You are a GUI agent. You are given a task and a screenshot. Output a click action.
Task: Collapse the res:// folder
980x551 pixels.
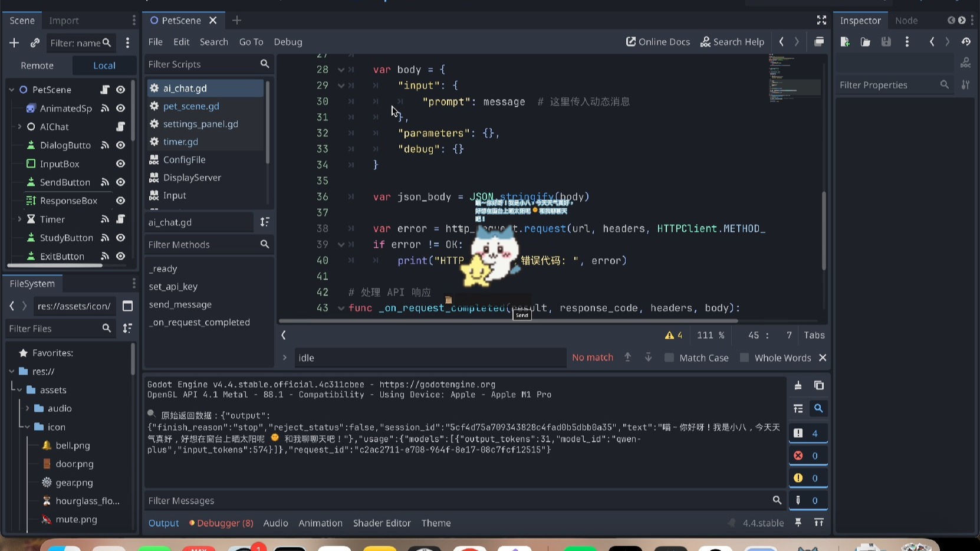click(12, 372)
